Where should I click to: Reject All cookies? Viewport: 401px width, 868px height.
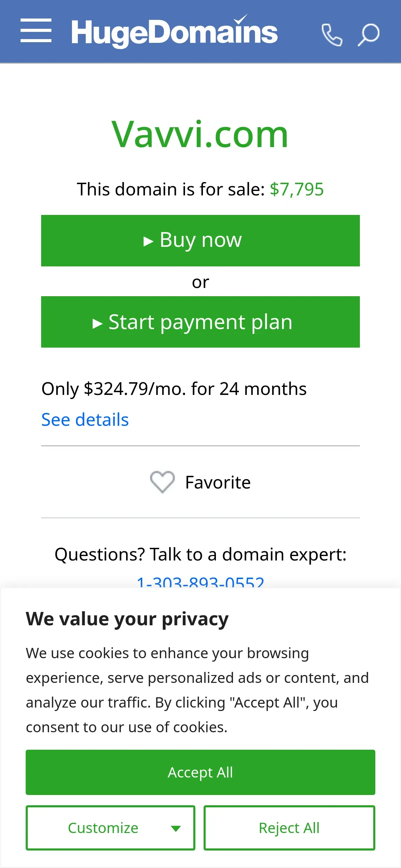(289, 828)
